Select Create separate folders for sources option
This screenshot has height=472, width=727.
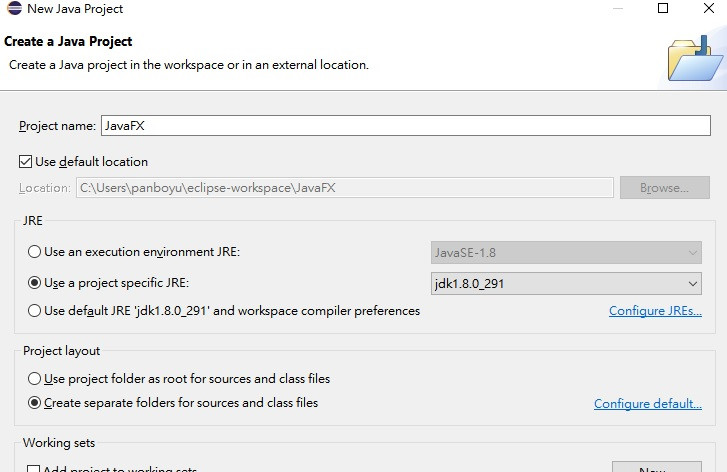click(35, 403)
